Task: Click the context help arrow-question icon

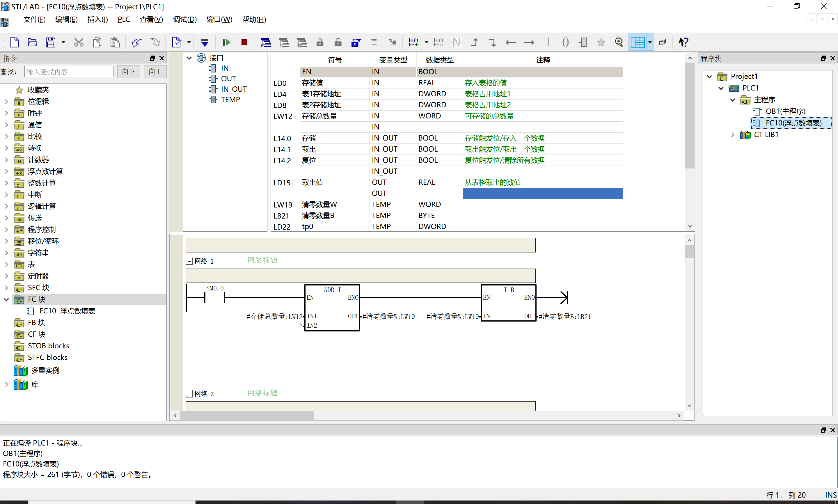Action: pos(683,42)
